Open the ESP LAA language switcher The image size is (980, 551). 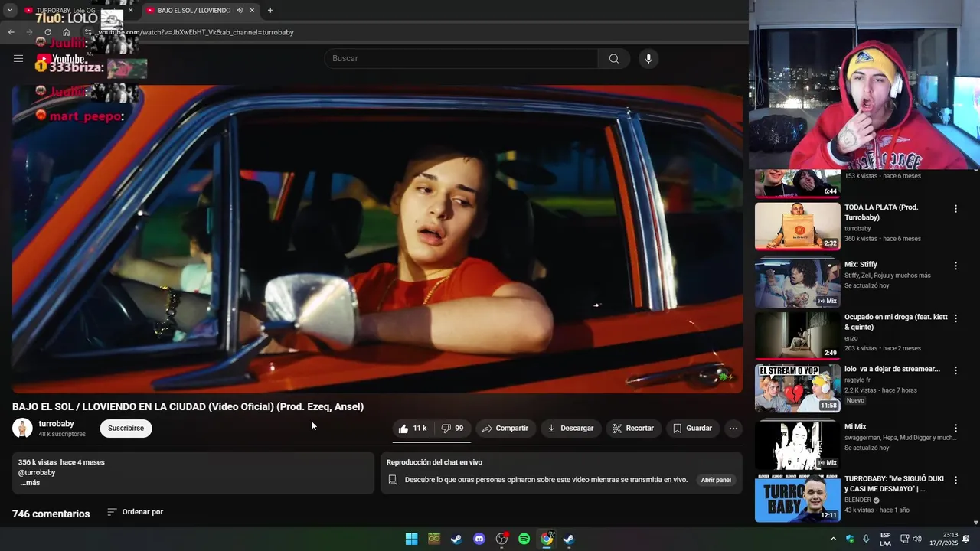click(x=885, y=539)
